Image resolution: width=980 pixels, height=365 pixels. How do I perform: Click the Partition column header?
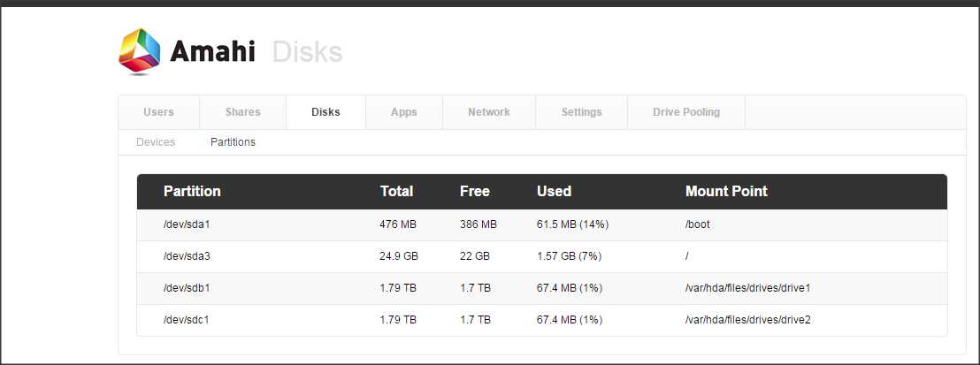pyautogui.click(x=192, y=191)
